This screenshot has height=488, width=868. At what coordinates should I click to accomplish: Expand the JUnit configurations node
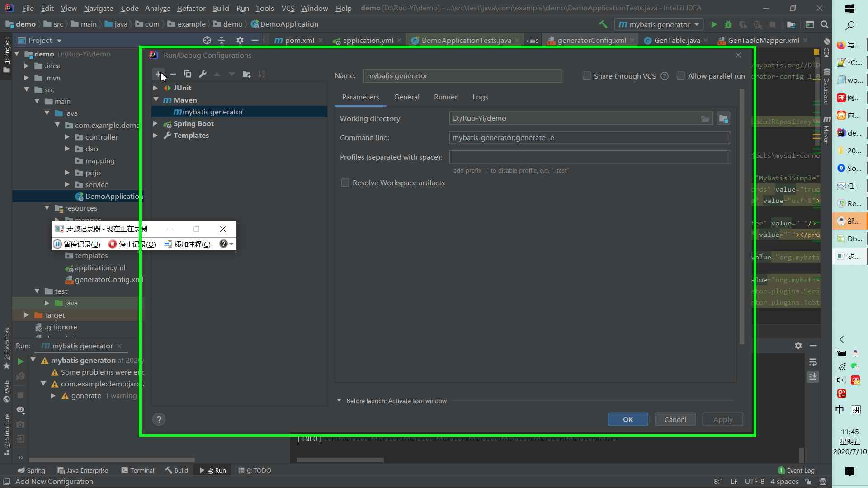pos(156,88)
